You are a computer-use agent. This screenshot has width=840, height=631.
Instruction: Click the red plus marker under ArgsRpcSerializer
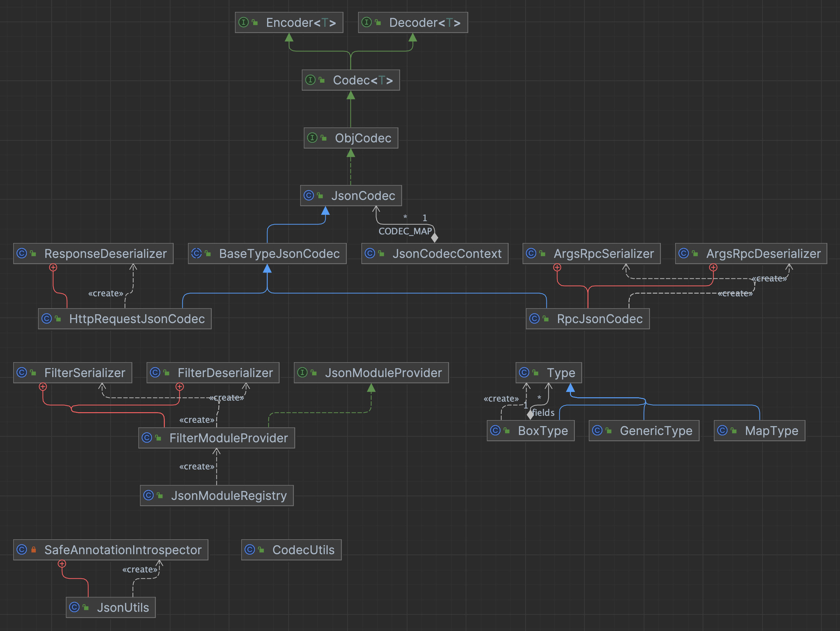pyautogui.click(x=557, y=267)
